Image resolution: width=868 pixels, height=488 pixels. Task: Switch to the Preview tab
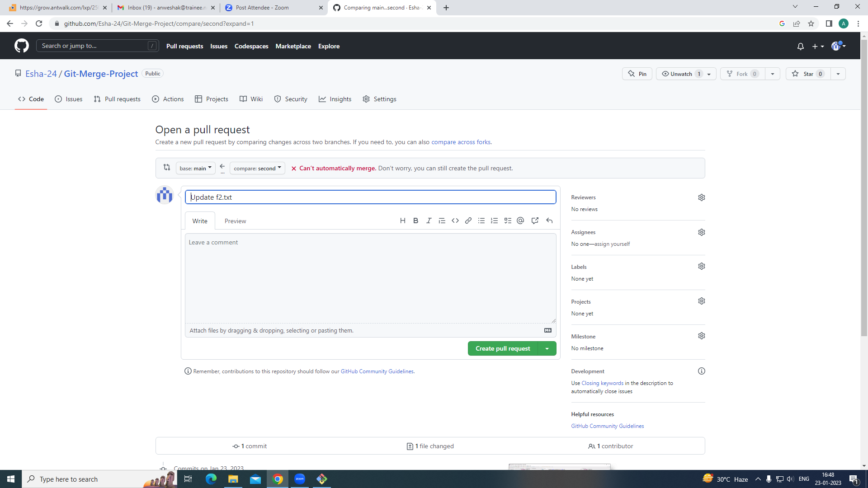click(235, 221)
